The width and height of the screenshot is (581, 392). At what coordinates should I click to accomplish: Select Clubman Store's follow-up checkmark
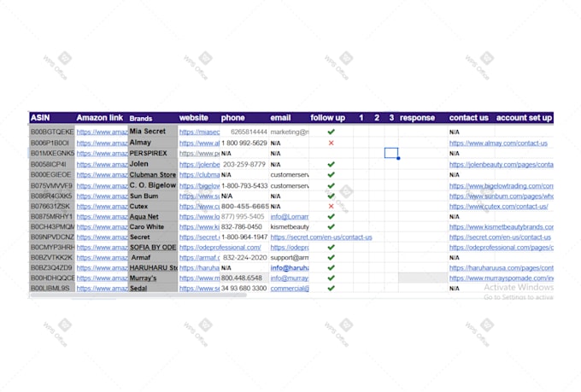(332, 174)
